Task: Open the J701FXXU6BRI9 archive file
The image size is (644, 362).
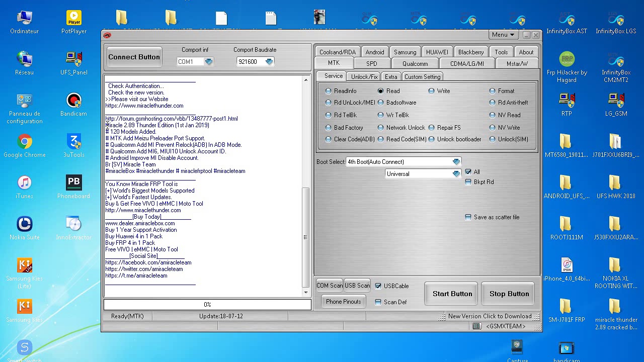Action: pyautogui.click(x=616, y=146)
